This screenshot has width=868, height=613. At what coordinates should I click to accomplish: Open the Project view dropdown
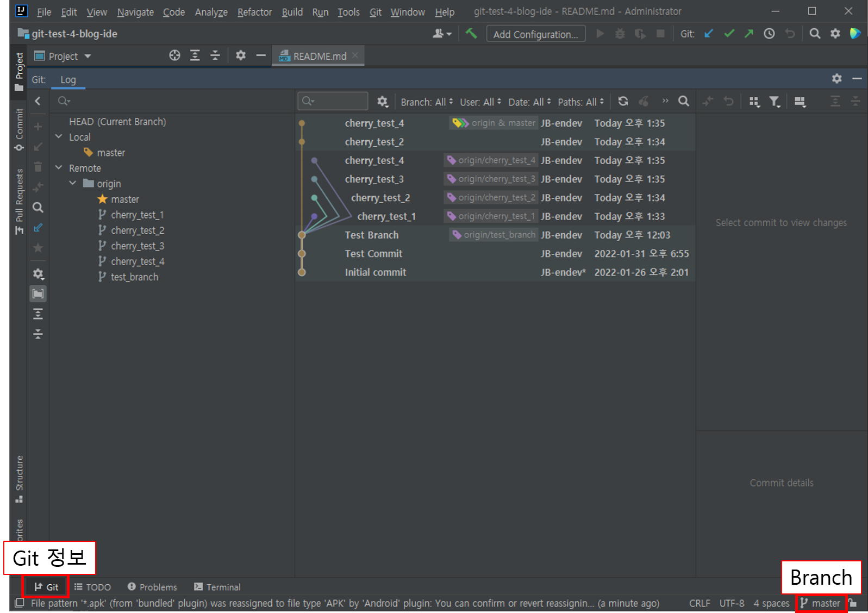pos(63,56)
